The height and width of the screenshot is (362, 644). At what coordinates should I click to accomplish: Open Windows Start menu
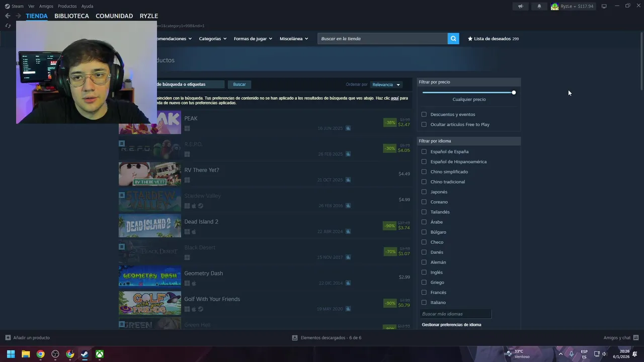(x=11, y=354)
